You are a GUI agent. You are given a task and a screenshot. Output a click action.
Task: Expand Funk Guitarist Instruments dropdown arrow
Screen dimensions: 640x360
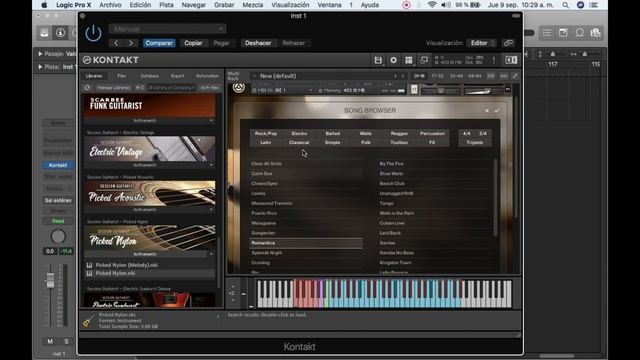(x=211, y=121)
